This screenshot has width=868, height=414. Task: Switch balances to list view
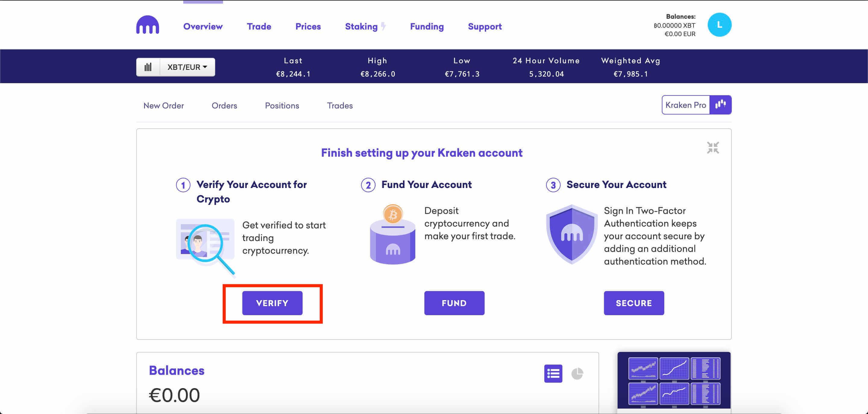point(553,373)
